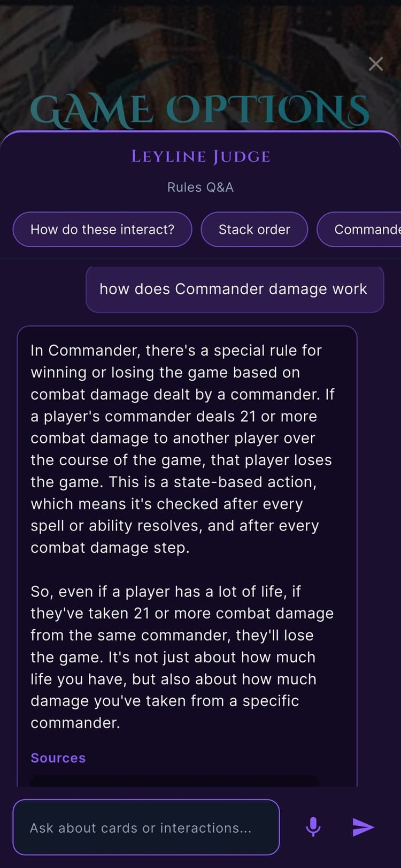Tap the word "commander." ending the answer
The image size is (401, 868).
(x=75, y=723)
